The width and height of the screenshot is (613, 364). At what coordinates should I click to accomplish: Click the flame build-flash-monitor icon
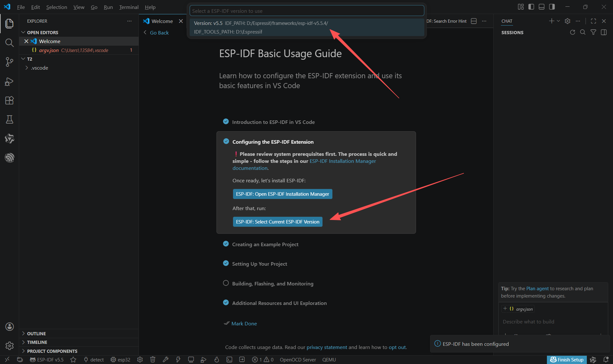coord(216,360)
